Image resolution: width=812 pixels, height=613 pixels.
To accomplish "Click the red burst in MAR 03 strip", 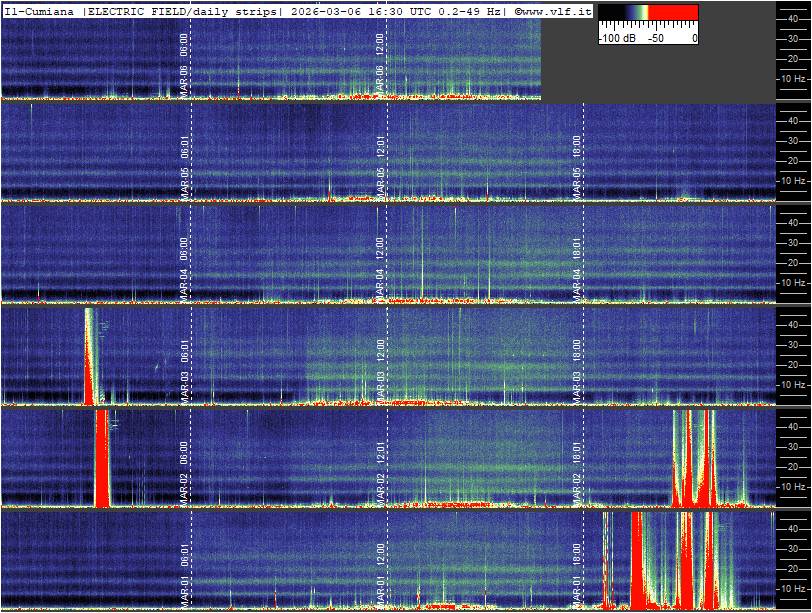I will [x=90, y=360].
